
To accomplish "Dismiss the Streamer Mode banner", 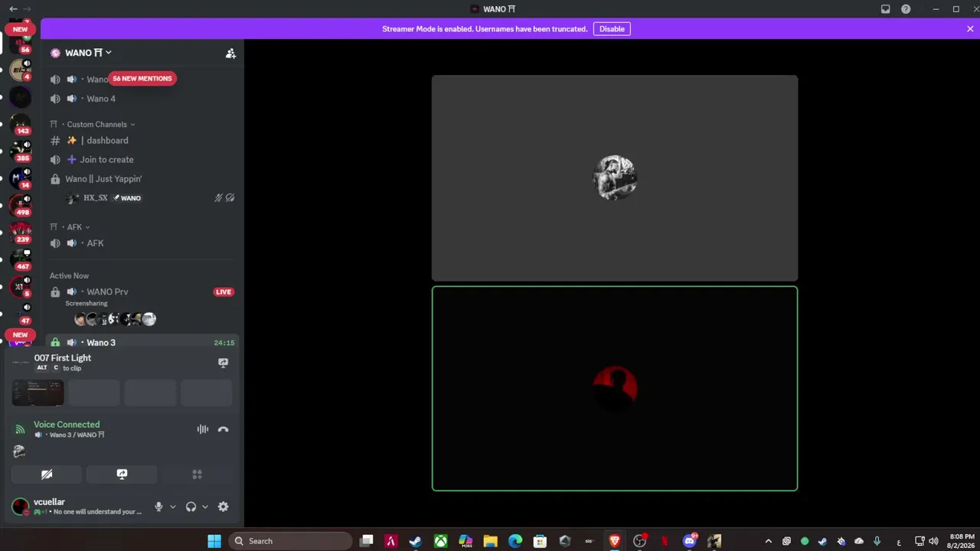I will pyautogui.click(x=970, y=29).
